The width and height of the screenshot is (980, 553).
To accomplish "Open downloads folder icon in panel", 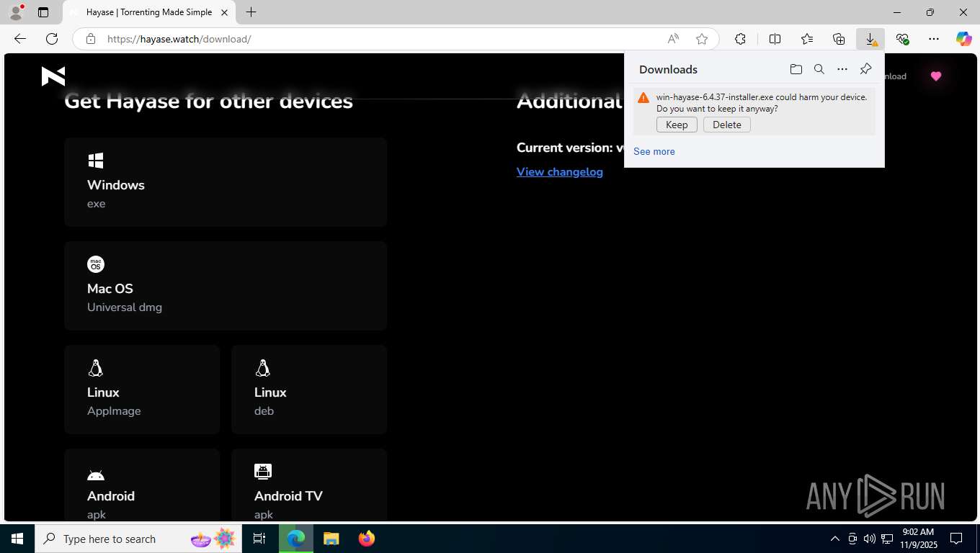I will coord(796,69).
